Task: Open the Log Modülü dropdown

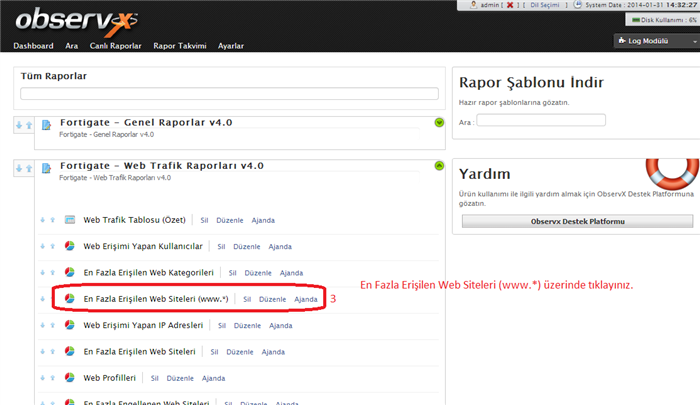Action: point(657,41)
